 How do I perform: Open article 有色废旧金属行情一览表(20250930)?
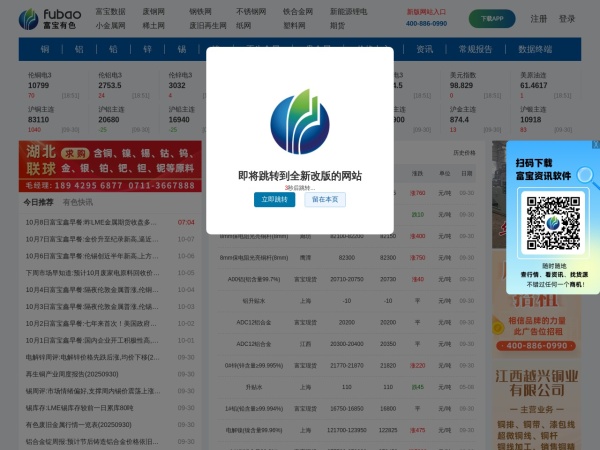(x=78, y=425)
